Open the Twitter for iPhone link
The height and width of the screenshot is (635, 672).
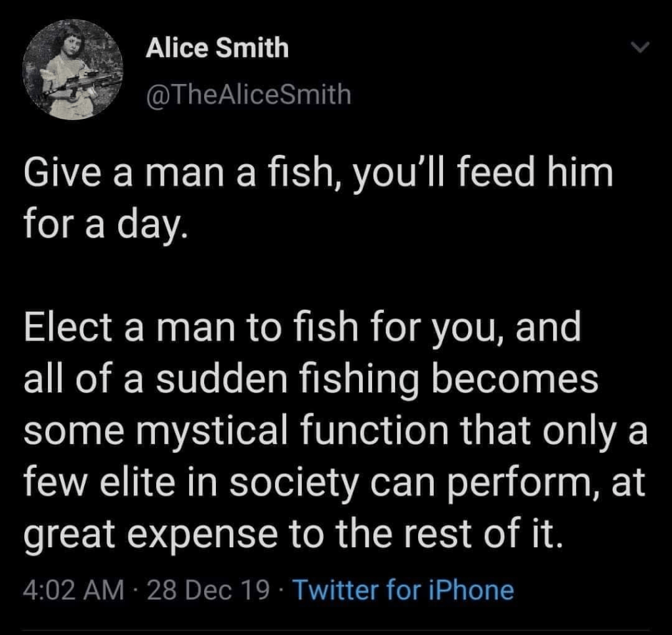coord(402,589)
